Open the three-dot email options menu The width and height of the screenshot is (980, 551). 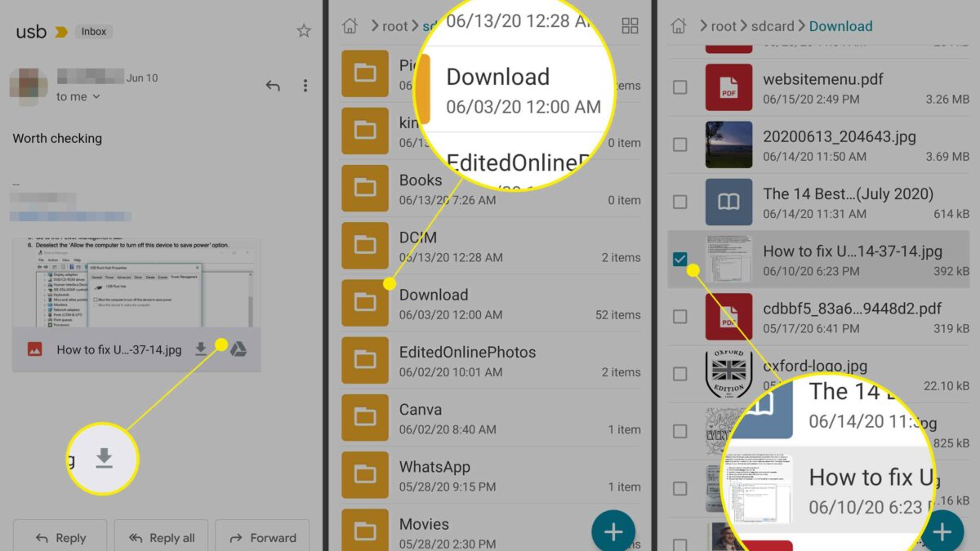point(305,86)
